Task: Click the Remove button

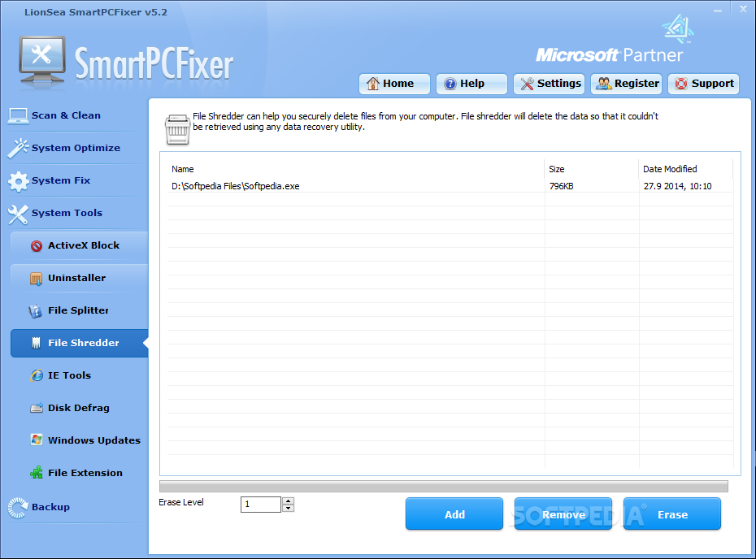Action: pyautogui.click(x=563, y=513)
